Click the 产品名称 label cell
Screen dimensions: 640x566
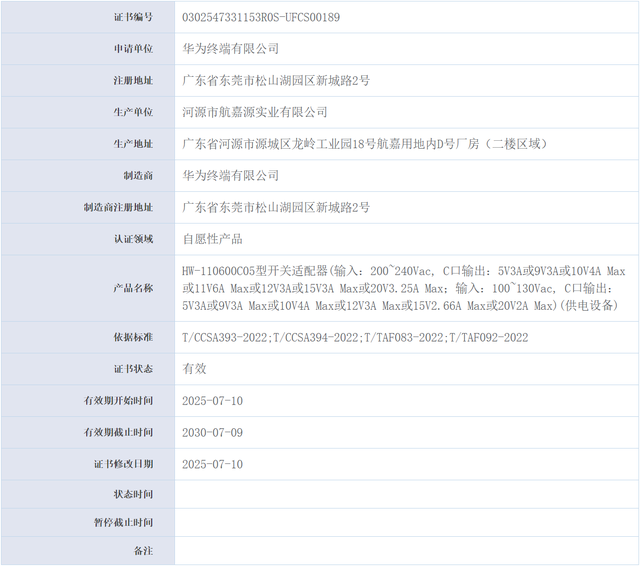coord(88,289)
